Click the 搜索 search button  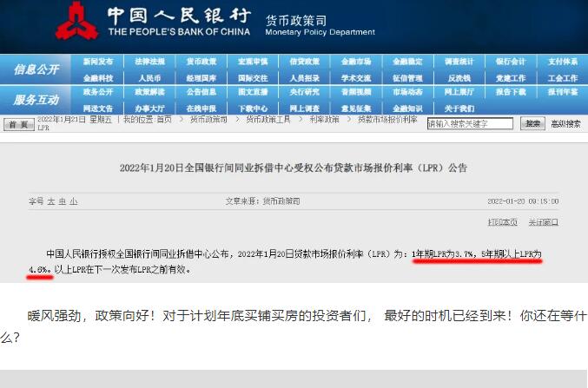click(x=532, y=124)
